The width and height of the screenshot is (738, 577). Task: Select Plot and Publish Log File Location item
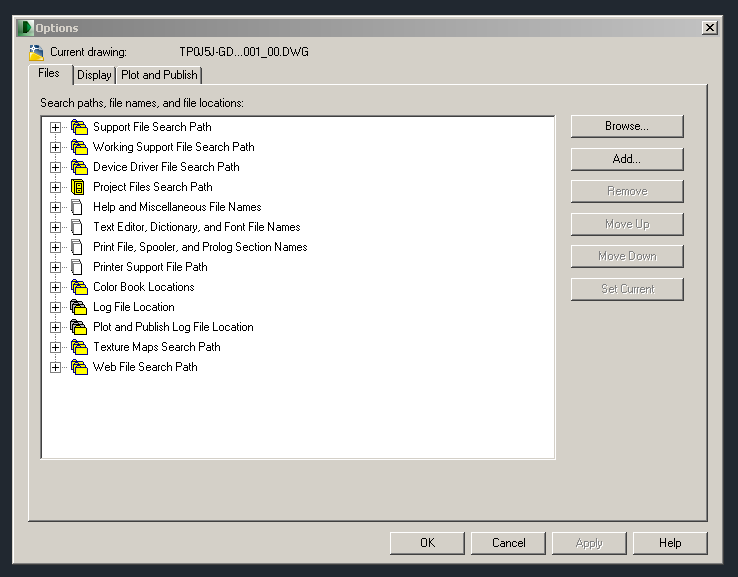pos(173,327)
